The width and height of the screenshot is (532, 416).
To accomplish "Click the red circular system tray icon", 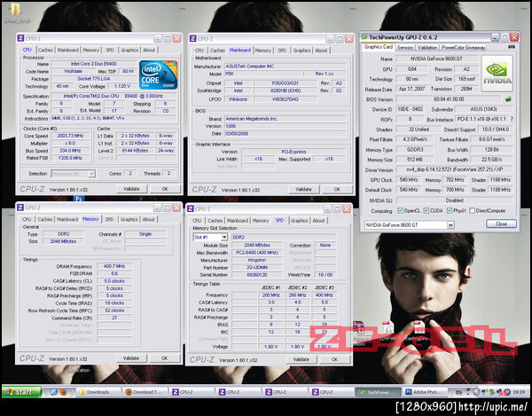I will coord(506,392).
